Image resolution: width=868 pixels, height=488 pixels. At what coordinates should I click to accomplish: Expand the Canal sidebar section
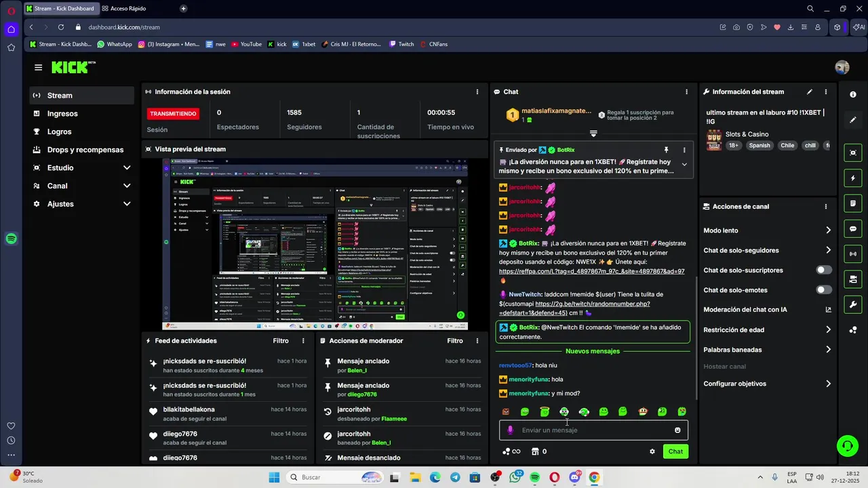(82, 186)
